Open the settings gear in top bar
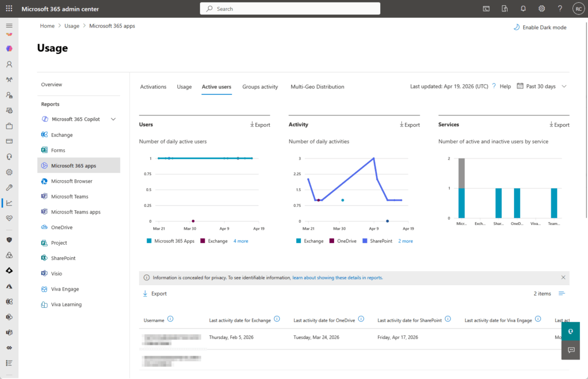The width and height of the screenshot is (588, 379). (x=541, y=9)
